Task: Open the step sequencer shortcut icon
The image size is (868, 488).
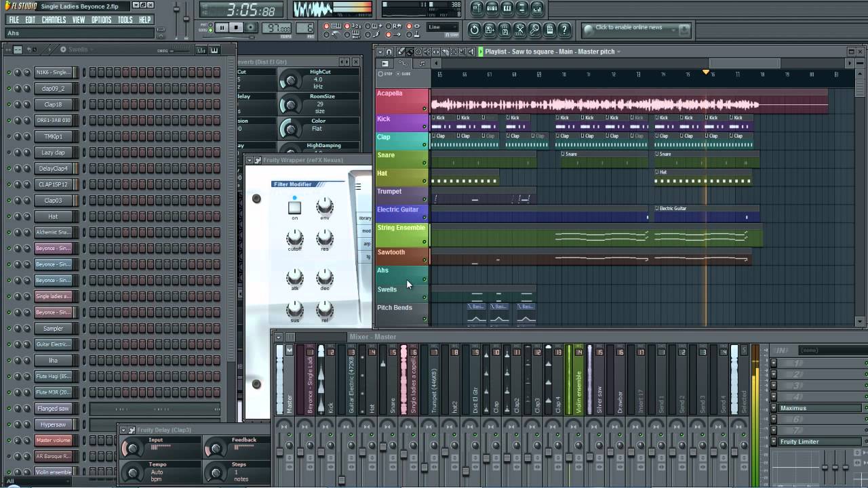Action: [x=492, y=8]
